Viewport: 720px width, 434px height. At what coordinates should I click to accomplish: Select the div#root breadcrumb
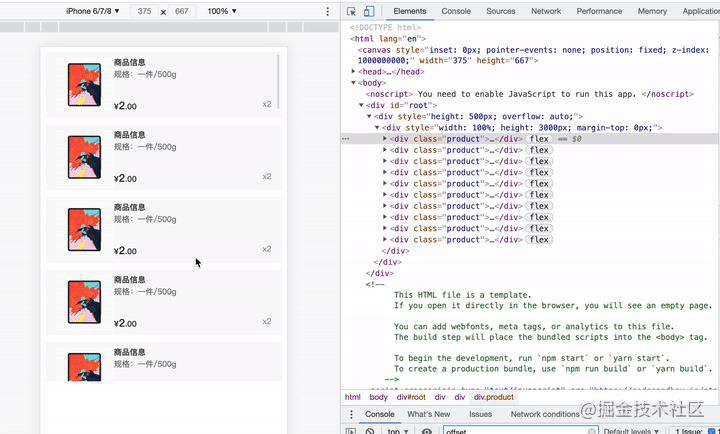click(411, 397)
